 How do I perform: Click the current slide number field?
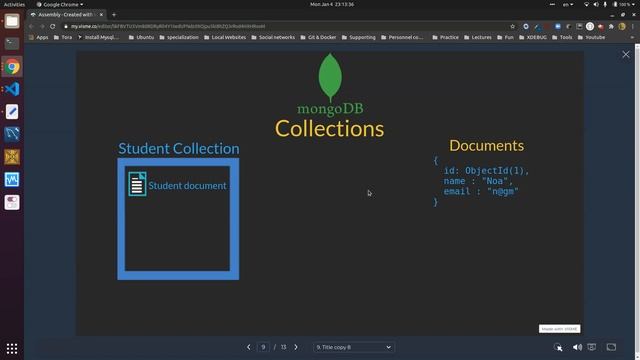[x=263, y=347]
